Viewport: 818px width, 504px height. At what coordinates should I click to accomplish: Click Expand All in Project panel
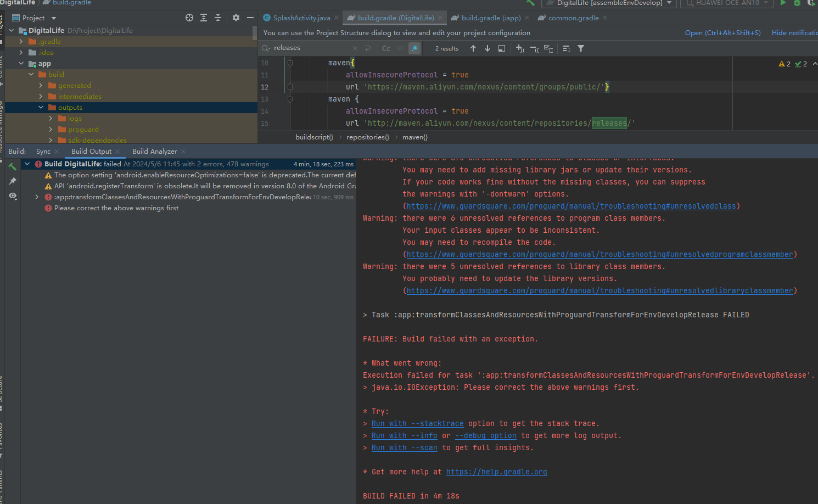204,18
